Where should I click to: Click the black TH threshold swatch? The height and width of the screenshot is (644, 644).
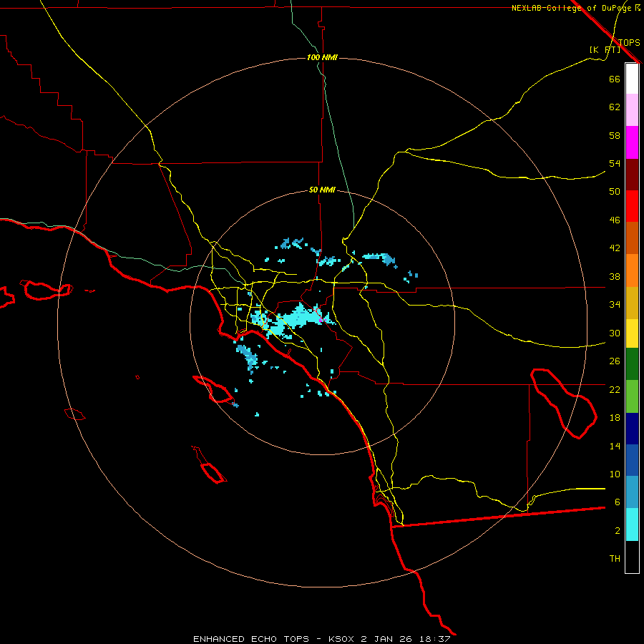[632, 557]
